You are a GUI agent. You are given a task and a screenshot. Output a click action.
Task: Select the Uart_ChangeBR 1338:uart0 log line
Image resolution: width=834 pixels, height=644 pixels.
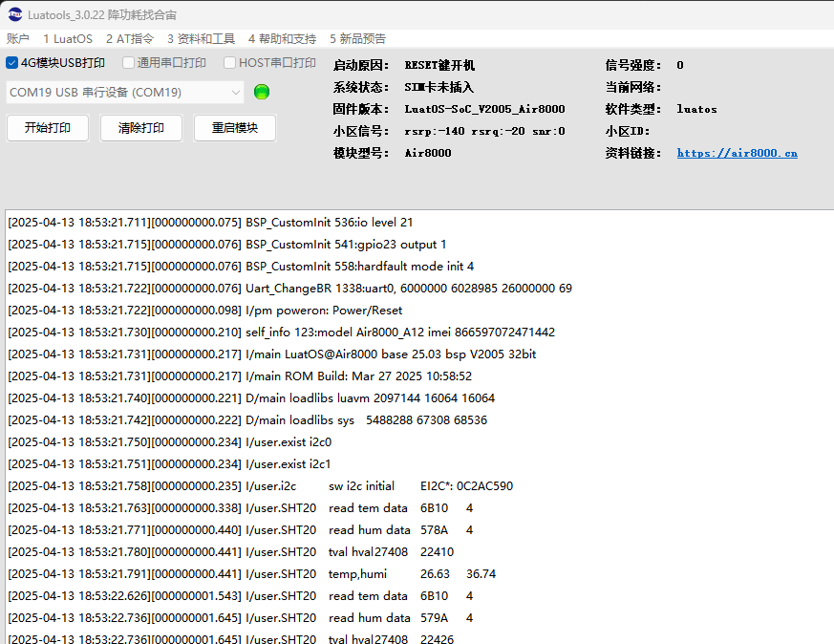(x=289, y=289)
